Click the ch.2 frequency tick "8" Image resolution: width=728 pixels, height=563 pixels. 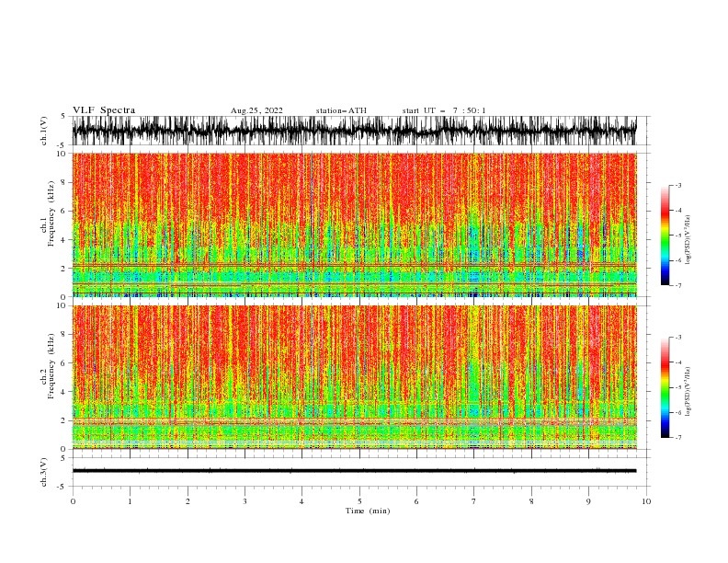63,335
